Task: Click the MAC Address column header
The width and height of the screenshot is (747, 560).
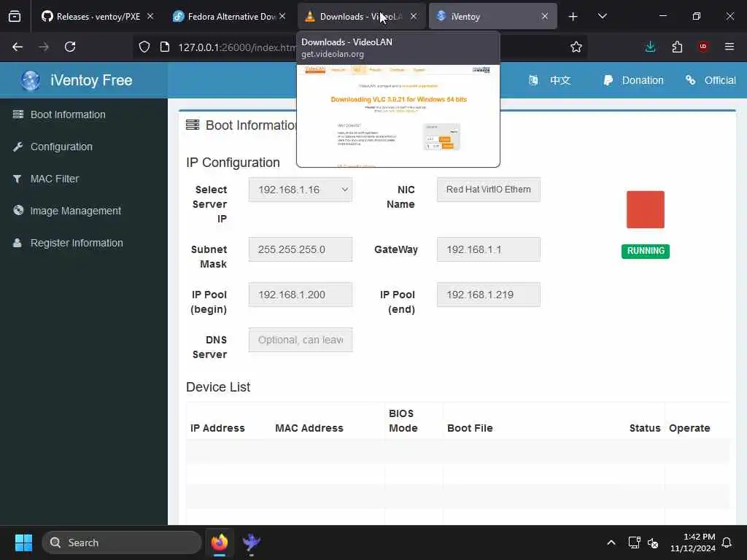Action: 309,428
